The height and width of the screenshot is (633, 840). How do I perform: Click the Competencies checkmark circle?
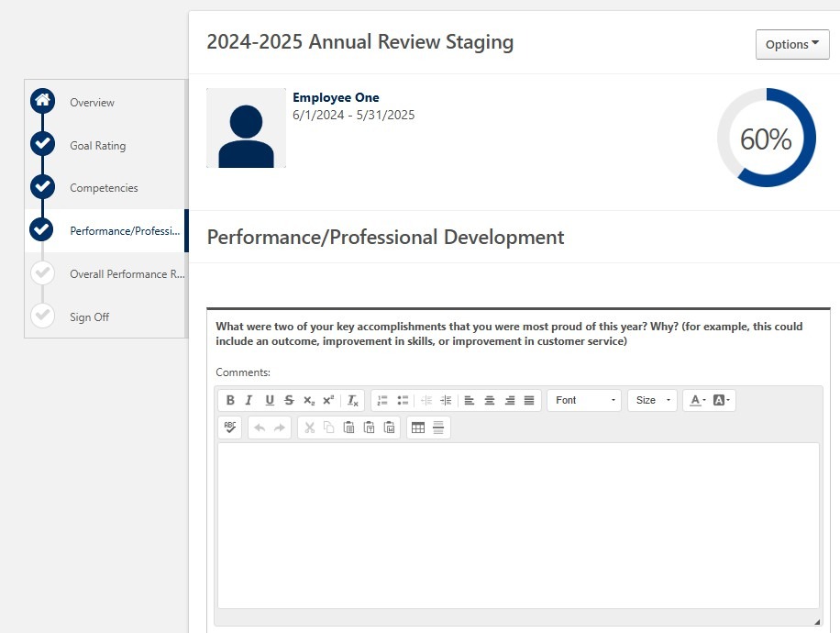[42, 186]
